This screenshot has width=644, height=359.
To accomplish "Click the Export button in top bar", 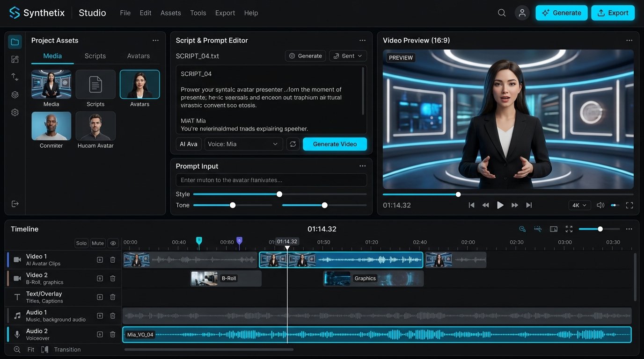I will [x=613, y=13].
